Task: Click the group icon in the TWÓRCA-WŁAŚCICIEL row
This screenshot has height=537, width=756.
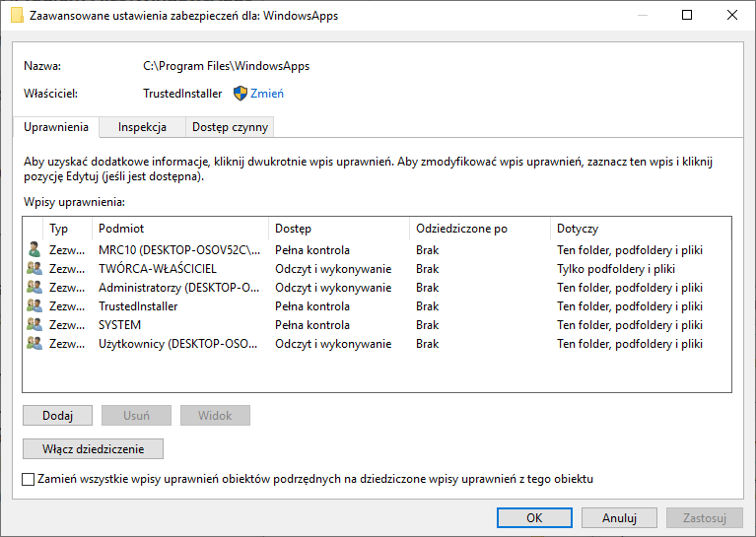Action: [x=34, y=268]
